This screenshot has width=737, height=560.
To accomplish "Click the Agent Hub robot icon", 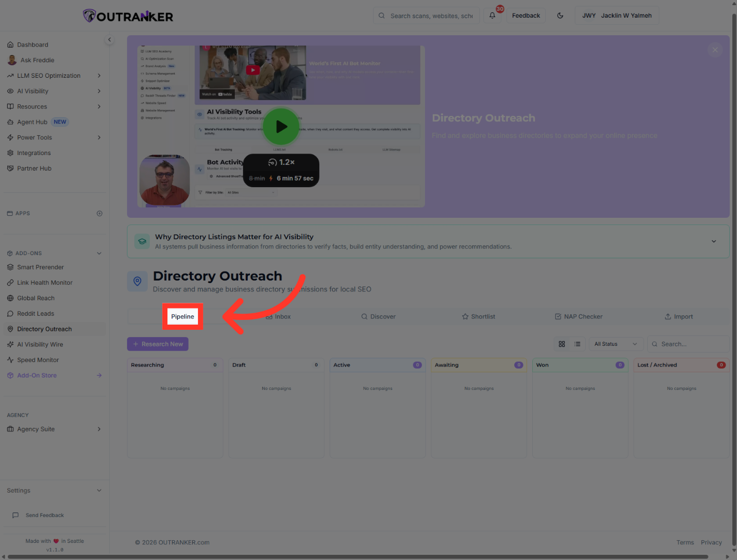I will click(10, 122).
